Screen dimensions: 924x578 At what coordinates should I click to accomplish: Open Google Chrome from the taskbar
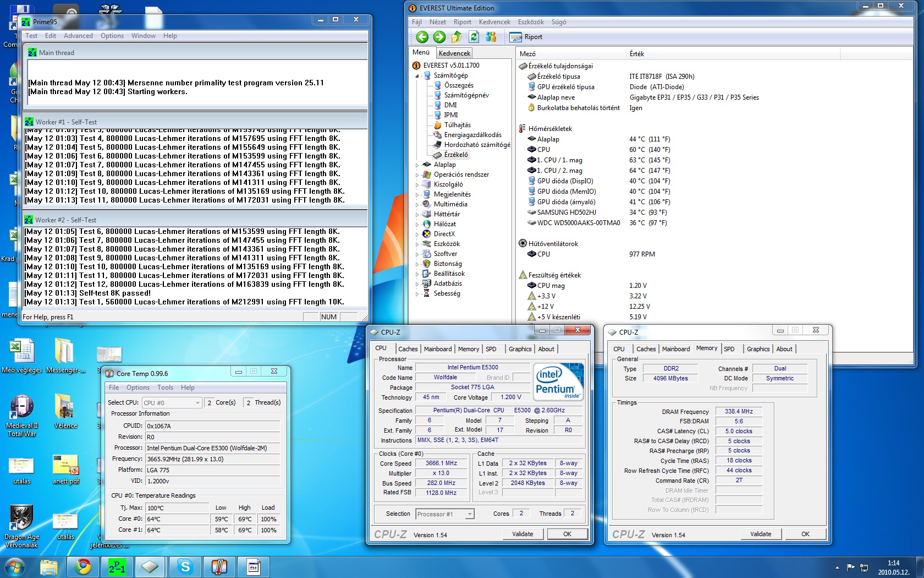tap(83, 567)
